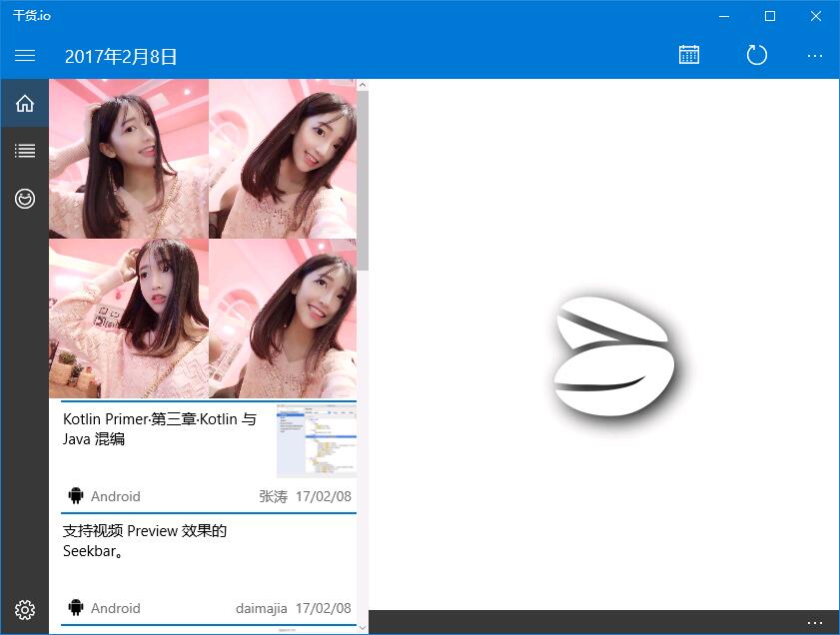Screen dimensions: 840x635
Task: Open the daily photo collage
Action: point(203,239)
